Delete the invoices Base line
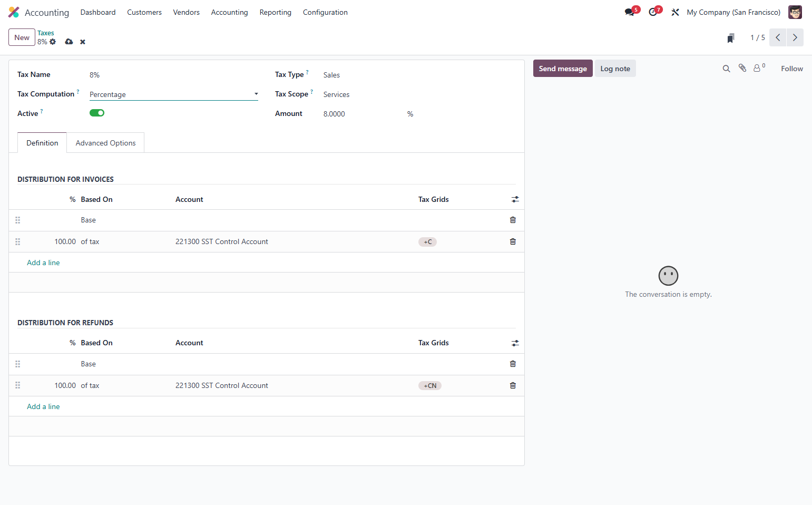Screen dimensions: 812x505 coord(513,220)
